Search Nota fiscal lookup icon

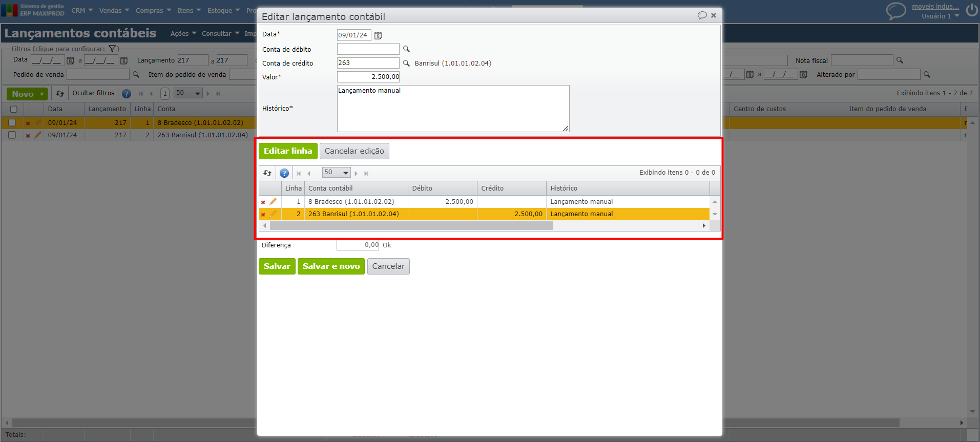coord(900,60)
